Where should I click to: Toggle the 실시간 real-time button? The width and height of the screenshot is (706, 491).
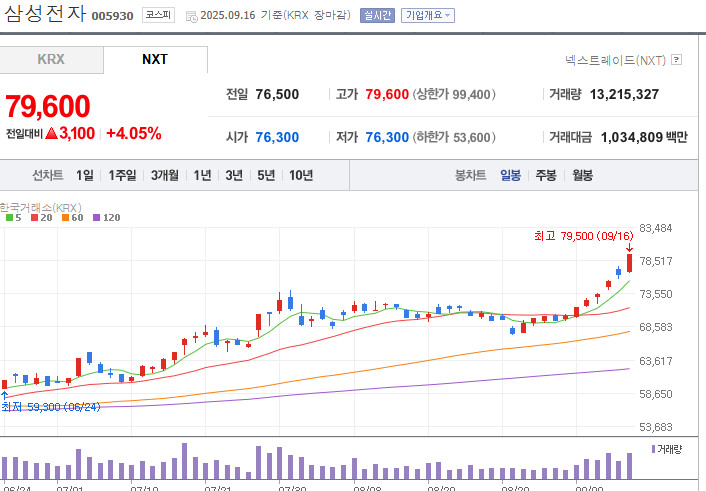377,15
